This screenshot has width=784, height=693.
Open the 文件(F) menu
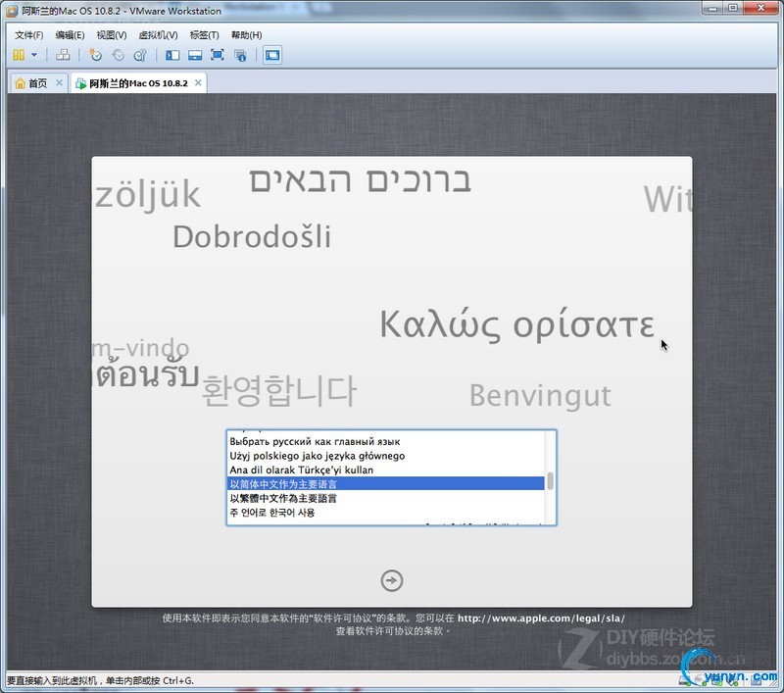pyautogui.click(x=29, y=35)
